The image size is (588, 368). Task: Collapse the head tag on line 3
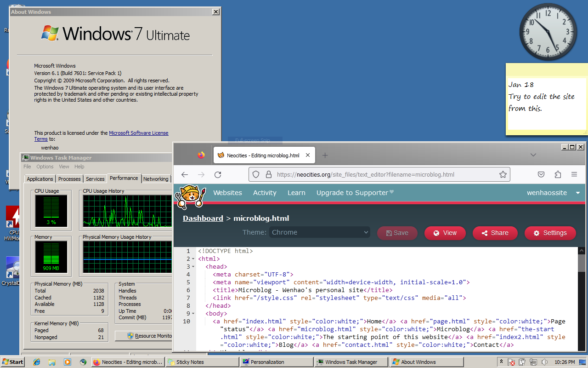(x=193, y=267)
